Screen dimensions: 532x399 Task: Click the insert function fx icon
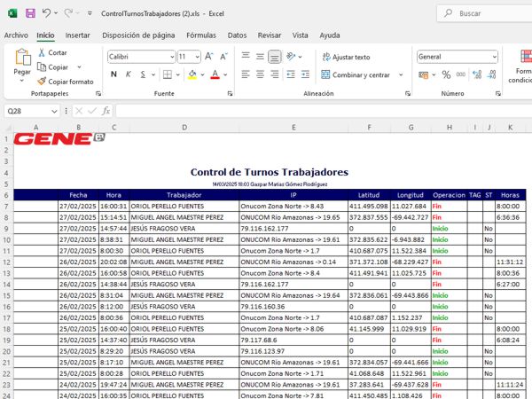[x=106, y=111]
